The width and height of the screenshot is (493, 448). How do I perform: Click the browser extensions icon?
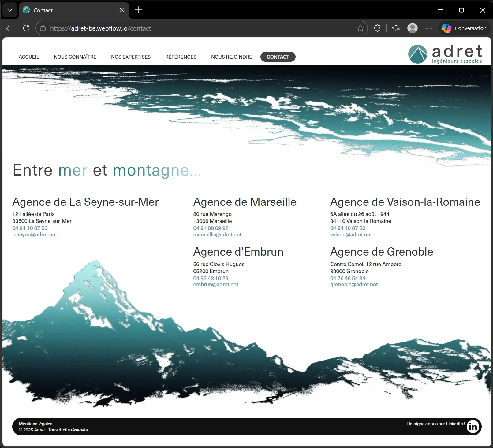tap(377, 28)
